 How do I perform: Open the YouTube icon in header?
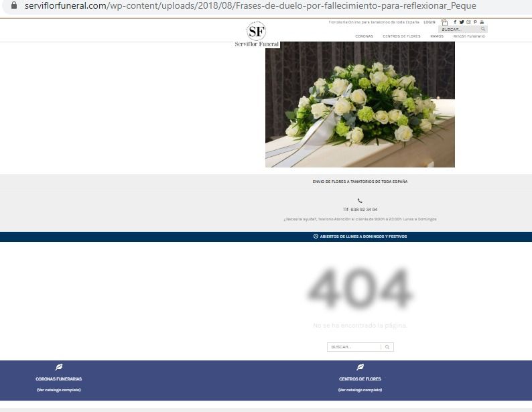click(482, 22)
